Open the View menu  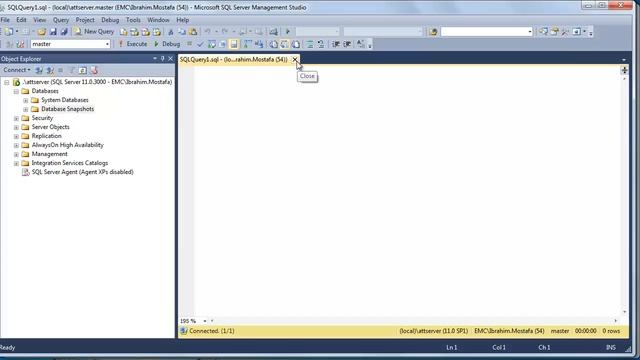(x=40, y=20)
